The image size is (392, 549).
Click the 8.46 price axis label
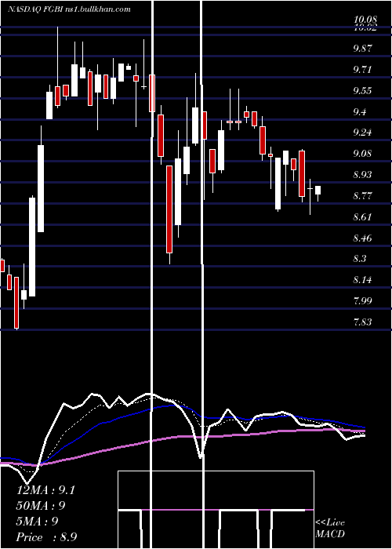pyautogui.click(x=362, y=238)
